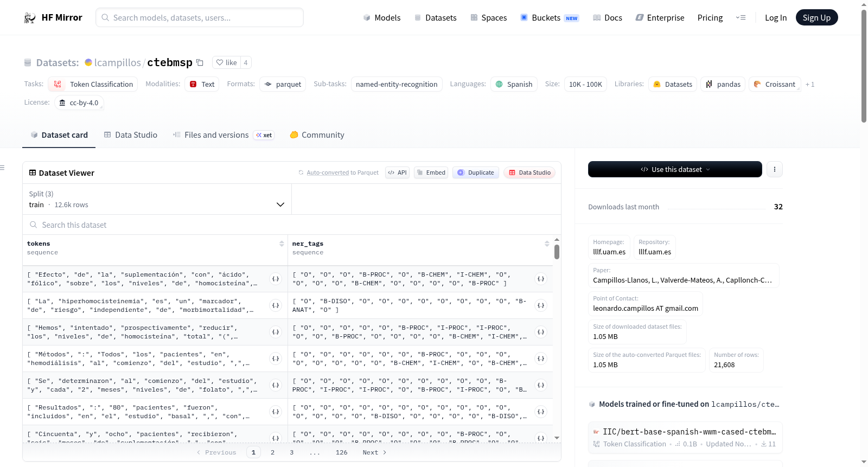
Task: Expand ner_tags cell for the "Métodos" row
Action: click(541, 359)
